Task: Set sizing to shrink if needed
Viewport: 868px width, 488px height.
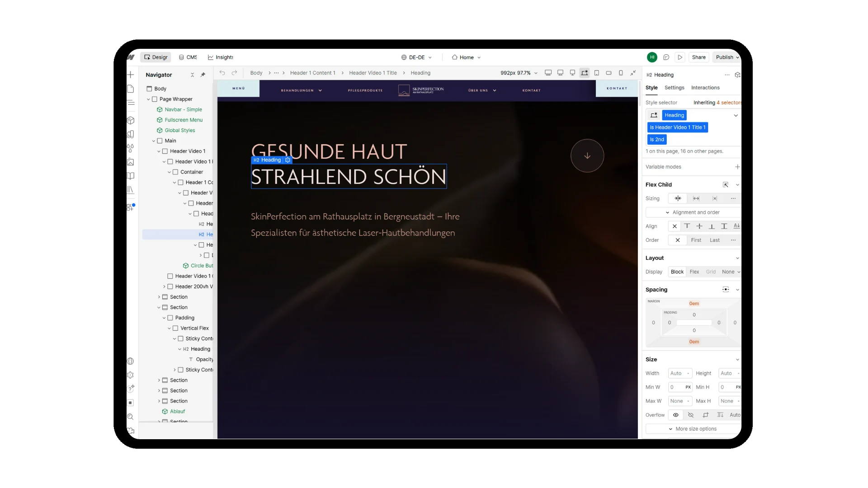Action: coord(678,198)
